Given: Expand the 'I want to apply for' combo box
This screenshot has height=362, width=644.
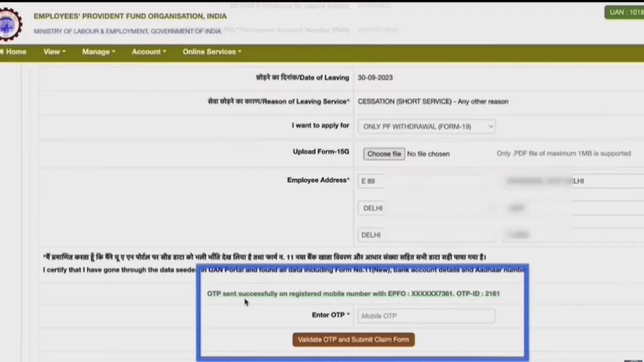Looking at the screenshot, I should click(426, 126).
